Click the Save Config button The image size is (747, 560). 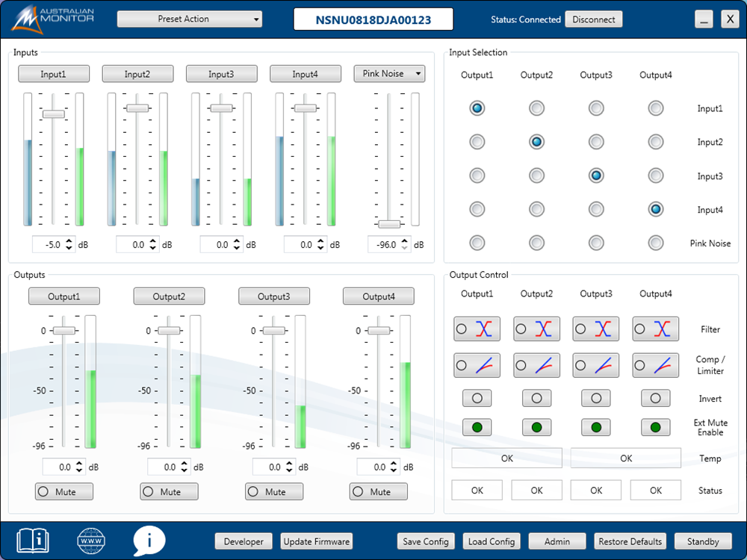(x=425, y=541)
